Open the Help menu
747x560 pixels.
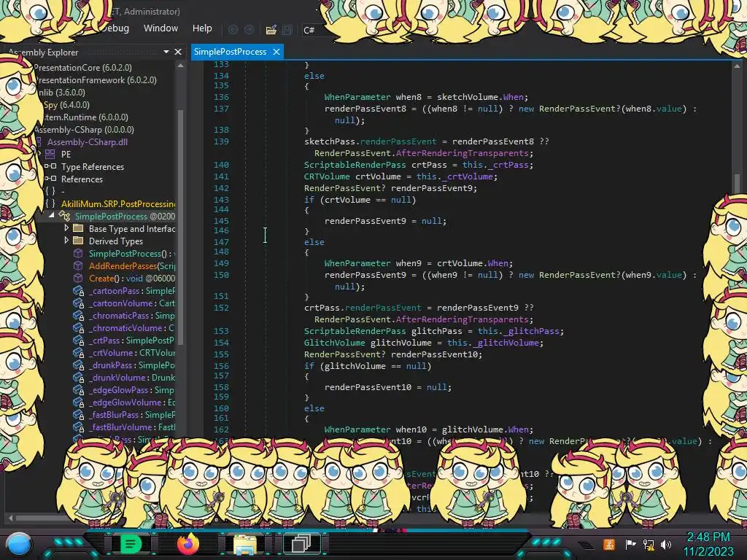coord(202,28)
